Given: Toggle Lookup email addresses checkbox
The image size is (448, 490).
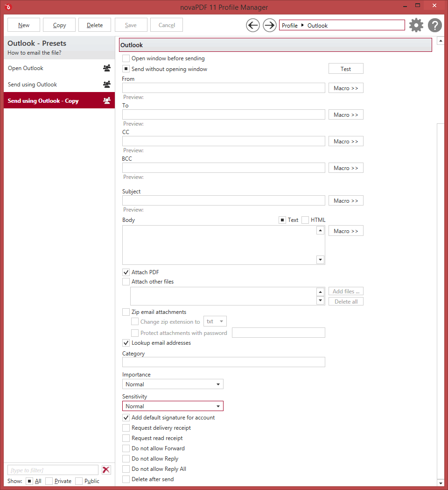Looking at the screenshot, I should (x=126, y=343).
